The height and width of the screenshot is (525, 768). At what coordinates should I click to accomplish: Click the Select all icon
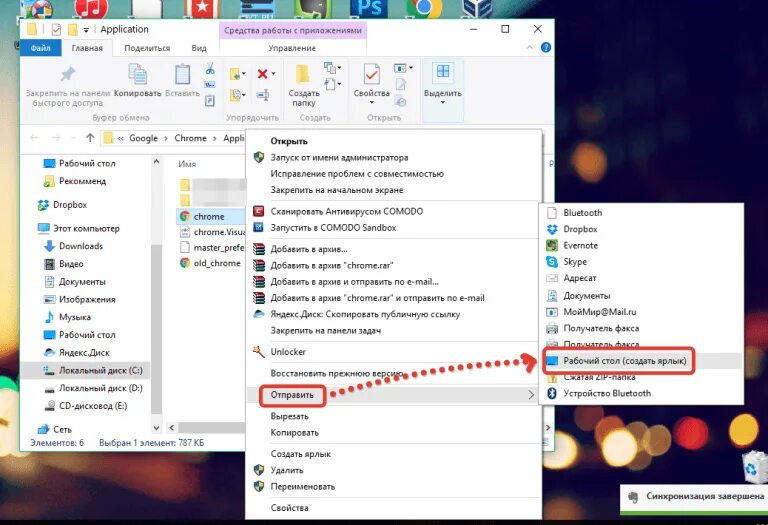coord(443,72)
